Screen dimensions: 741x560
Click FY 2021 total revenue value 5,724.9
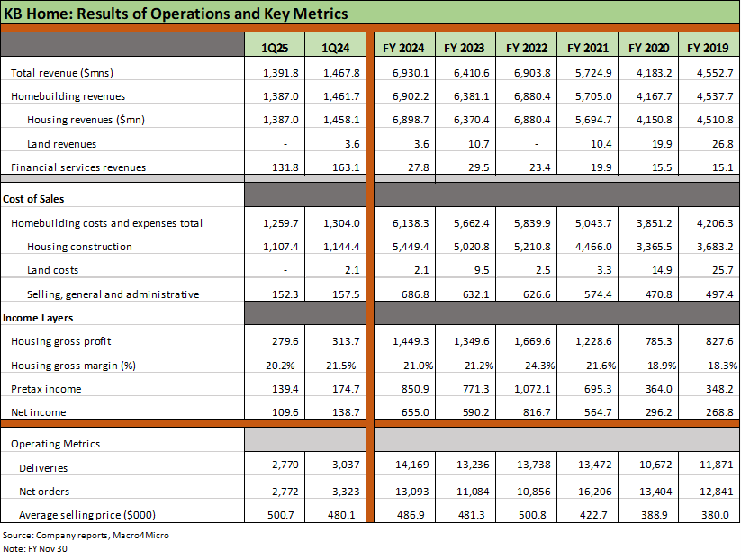(593, 73)
